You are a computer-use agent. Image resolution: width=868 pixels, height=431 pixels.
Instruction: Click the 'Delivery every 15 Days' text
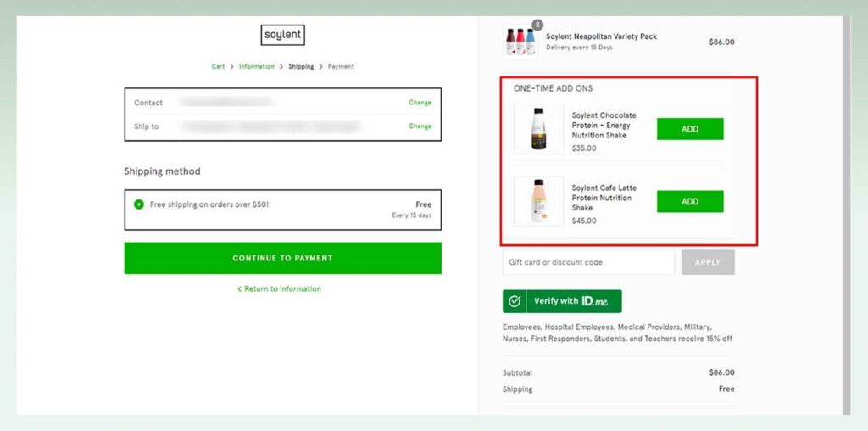click(579, 48)
